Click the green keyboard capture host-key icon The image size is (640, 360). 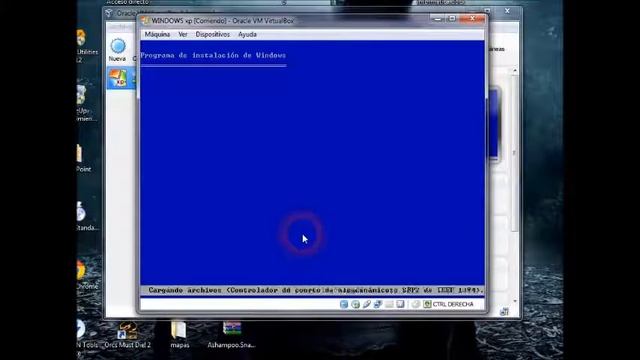pos(427,304)
